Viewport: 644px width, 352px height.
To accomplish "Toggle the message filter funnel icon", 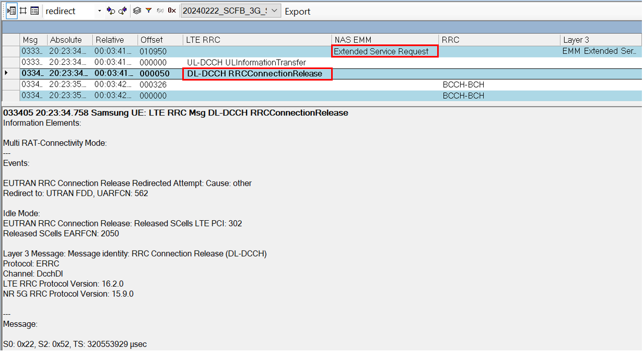I will pos(148,10).
